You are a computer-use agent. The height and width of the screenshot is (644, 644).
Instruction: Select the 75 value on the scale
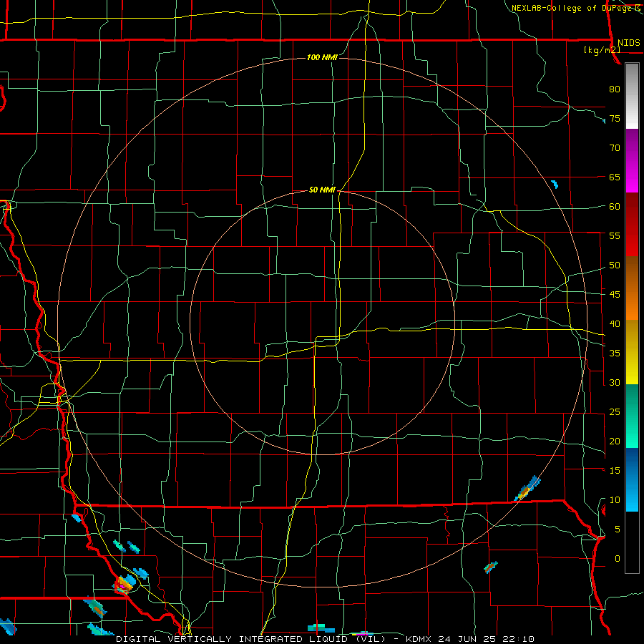(615, 118)
